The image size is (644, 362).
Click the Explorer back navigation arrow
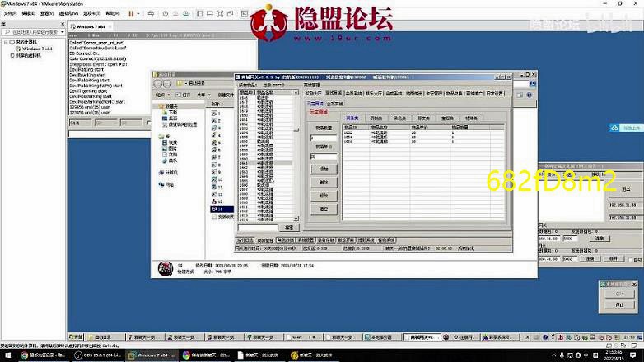tap(158, 84)
